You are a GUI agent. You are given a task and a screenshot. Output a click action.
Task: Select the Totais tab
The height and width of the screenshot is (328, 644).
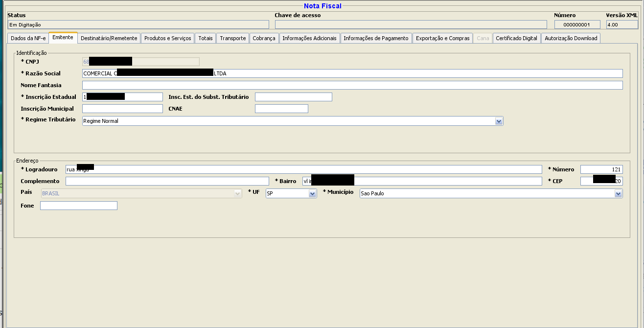[206, 38]
